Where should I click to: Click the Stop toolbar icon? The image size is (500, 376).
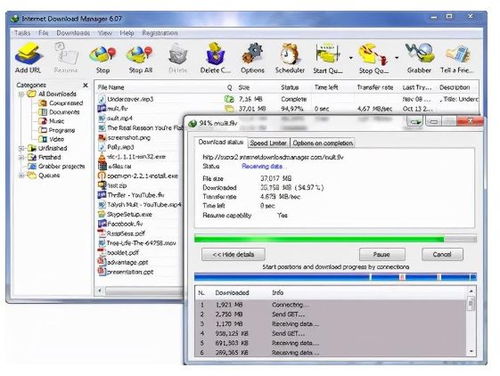[103, 54]
